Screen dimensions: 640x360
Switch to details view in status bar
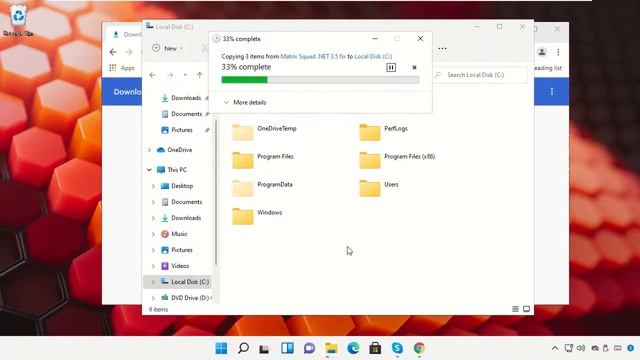516,309
